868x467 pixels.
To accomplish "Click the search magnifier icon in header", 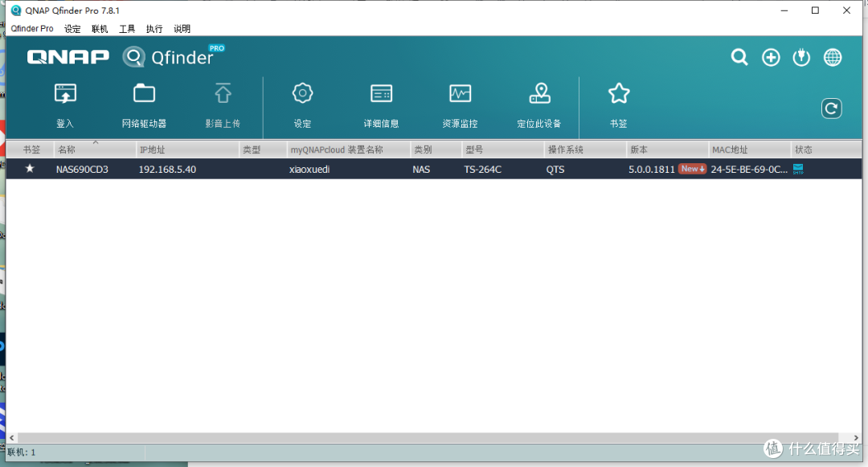I will 739,57.
